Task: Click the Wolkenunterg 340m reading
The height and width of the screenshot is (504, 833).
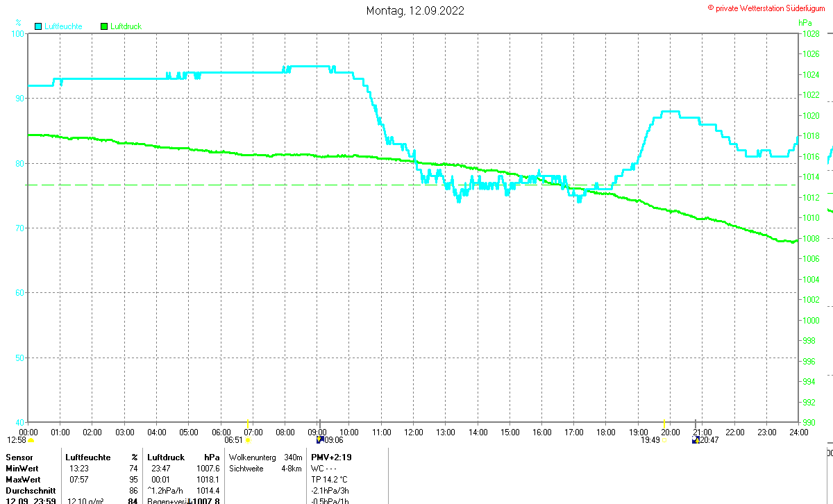Action: 265,457
